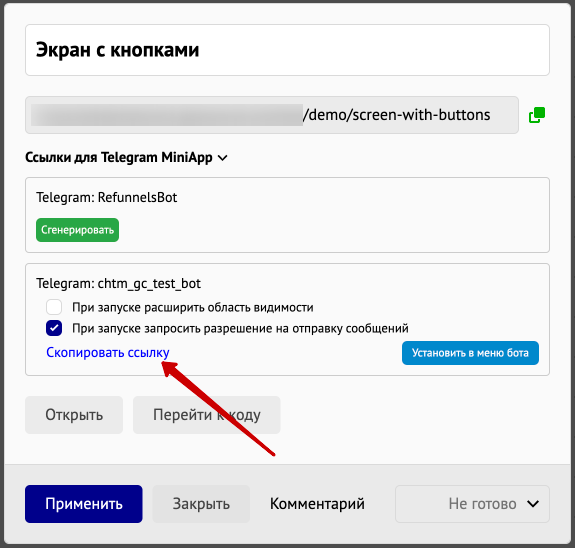The image size is (575, 548).
Task: Click the 'Открыть' button
Action: 74,415
